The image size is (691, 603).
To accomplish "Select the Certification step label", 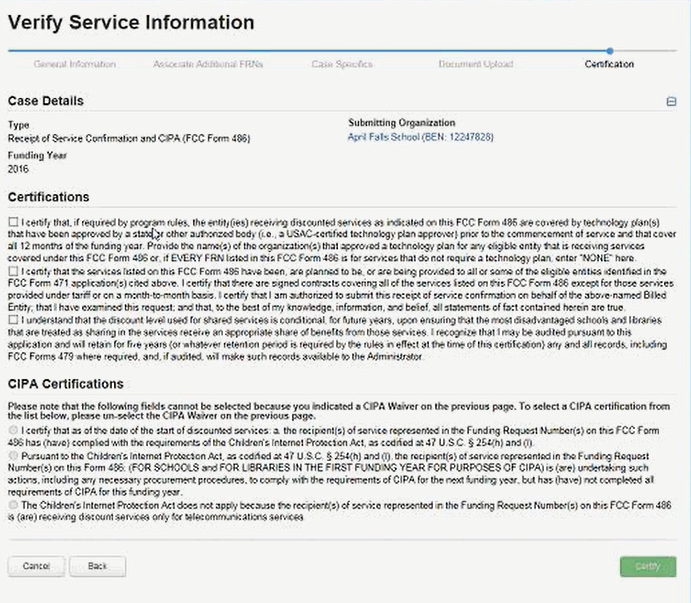I will [609, 64].
